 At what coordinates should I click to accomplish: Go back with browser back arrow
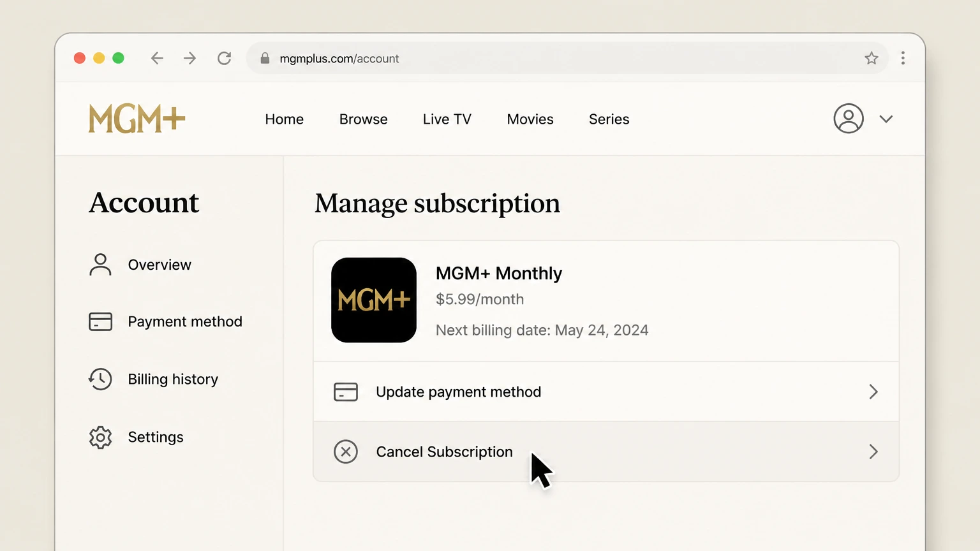[157, 59]
